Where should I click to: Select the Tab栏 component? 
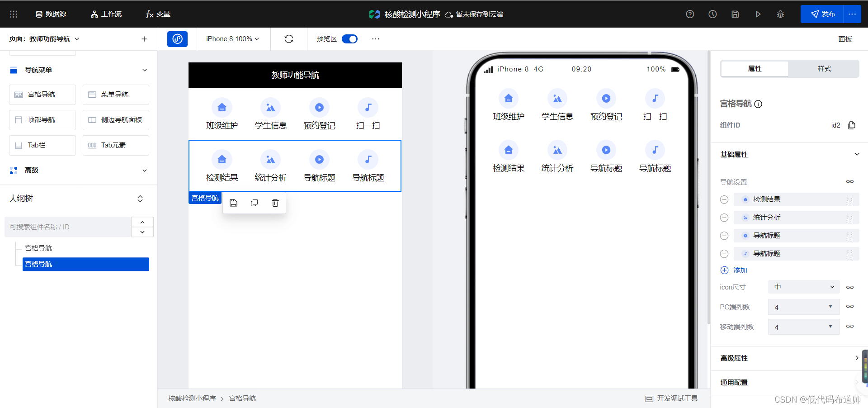pos(42,145)
